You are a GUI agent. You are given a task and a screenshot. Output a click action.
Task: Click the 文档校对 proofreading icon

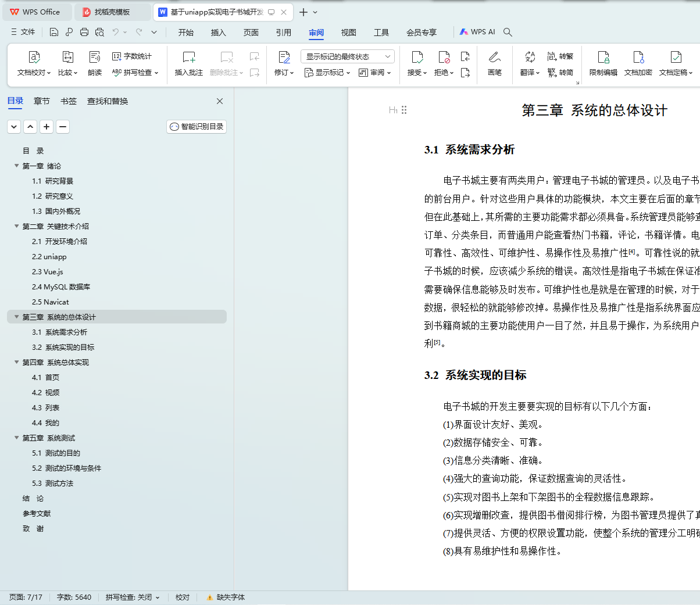coord(34,58)
